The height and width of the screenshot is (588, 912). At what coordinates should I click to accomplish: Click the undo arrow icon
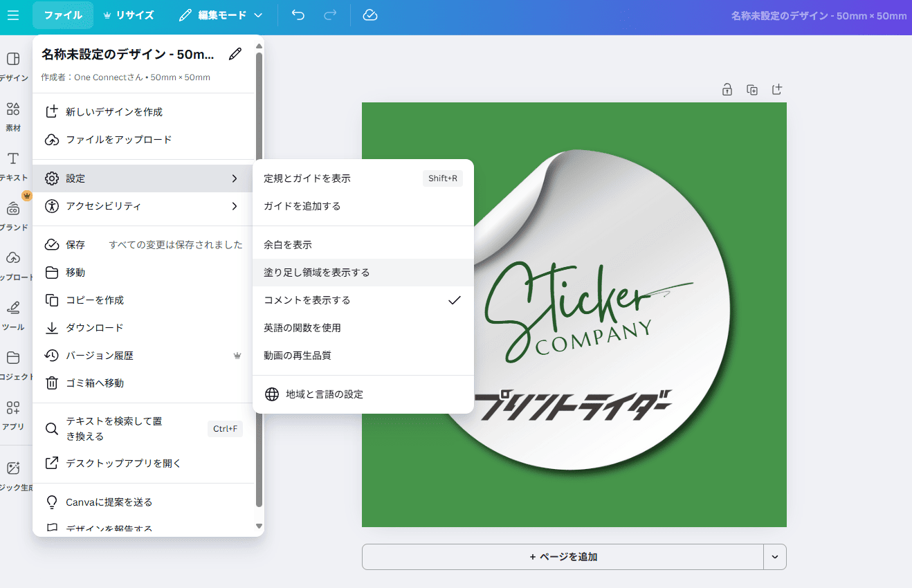tap(298, 15)
